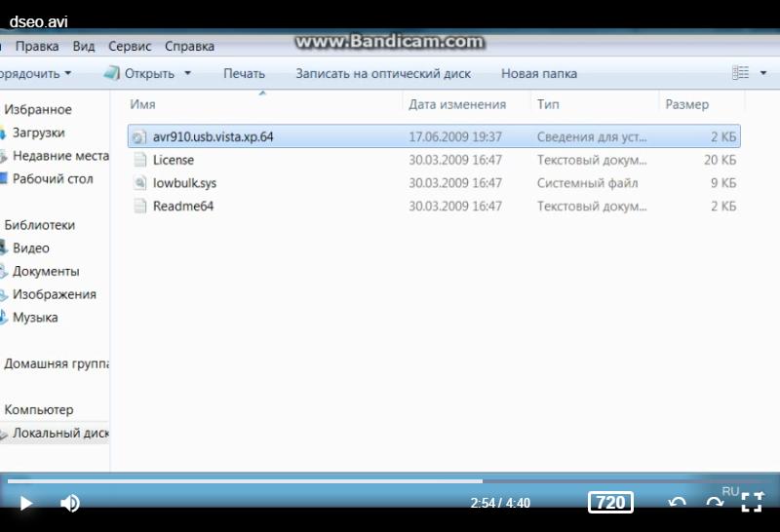Open Библиотеки in the navigation pane

pos(39,225)
